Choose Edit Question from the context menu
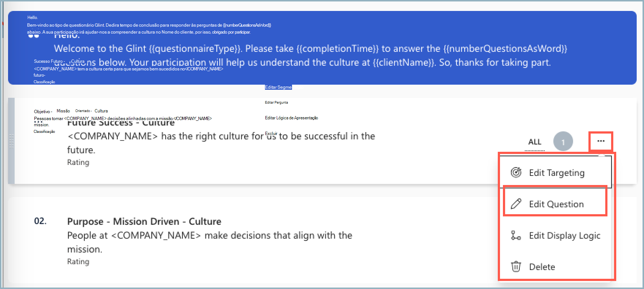This screenshot has height=289, width=644. [556, 204]
